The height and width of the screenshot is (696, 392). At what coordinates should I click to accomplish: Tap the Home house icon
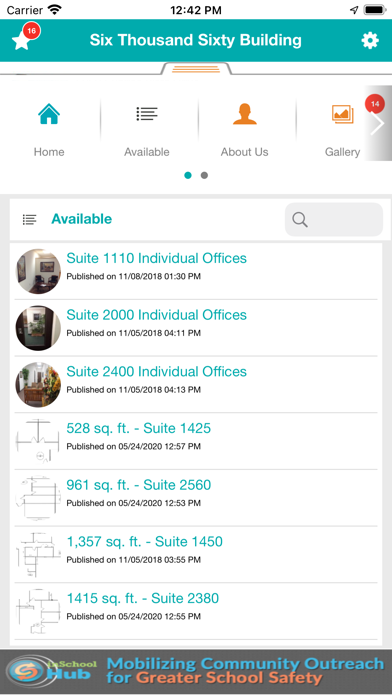tap(49, 114)
